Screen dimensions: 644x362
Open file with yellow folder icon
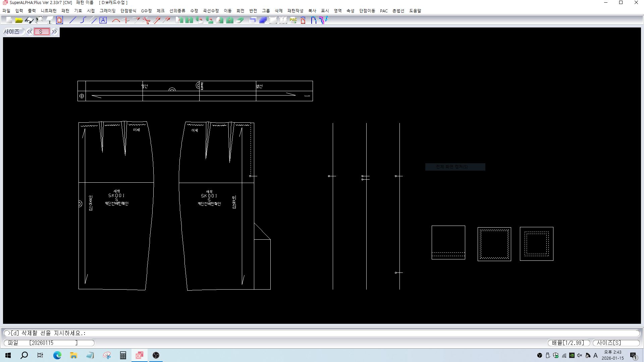click(19, 20)
